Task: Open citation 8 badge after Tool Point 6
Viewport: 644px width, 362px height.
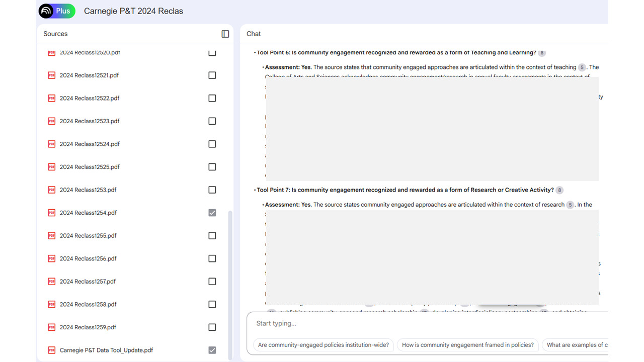Action: click(541, 53)
